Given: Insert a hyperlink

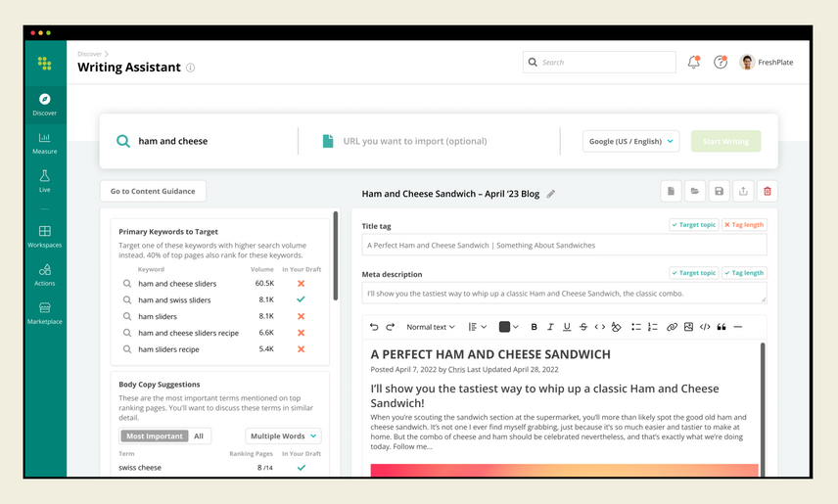Looking at the screenshot, I should 672,327.
